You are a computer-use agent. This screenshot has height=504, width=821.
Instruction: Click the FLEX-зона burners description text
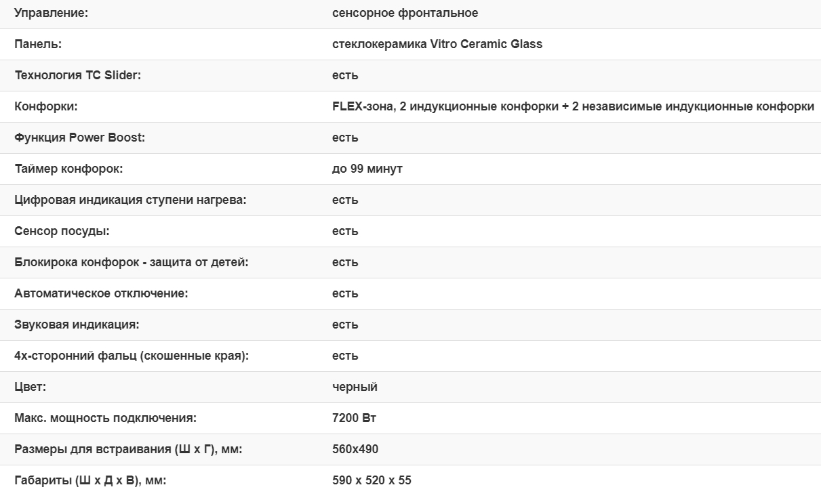[x=573, y=106]
